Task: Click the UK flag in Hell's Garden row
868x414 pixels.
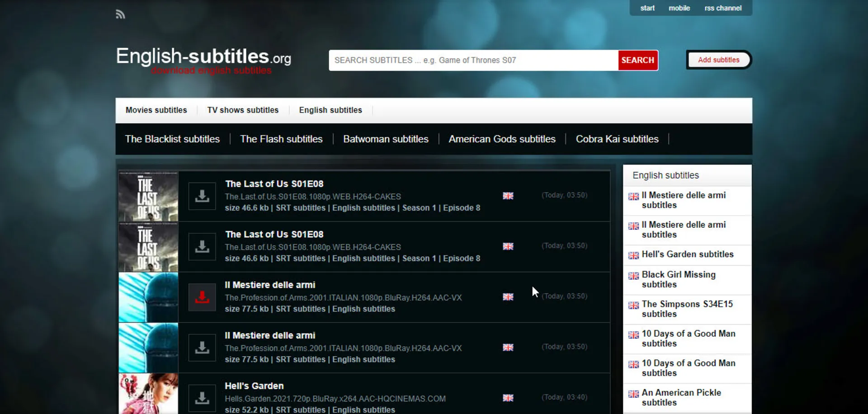Action: pyautogui.click(x=508, y=398)
